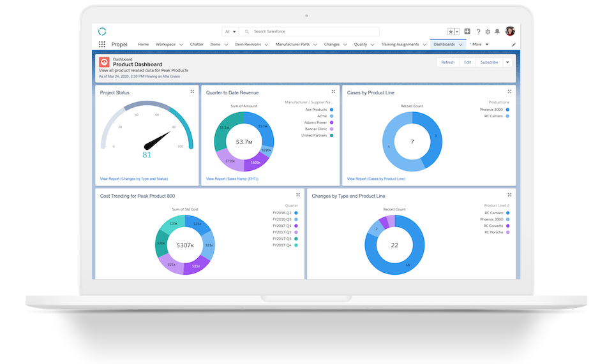Image resolution: width=614 pixels, height=364 pixels.
Task: Open View Report Changes by Type and Status
Action: [134, 178]
